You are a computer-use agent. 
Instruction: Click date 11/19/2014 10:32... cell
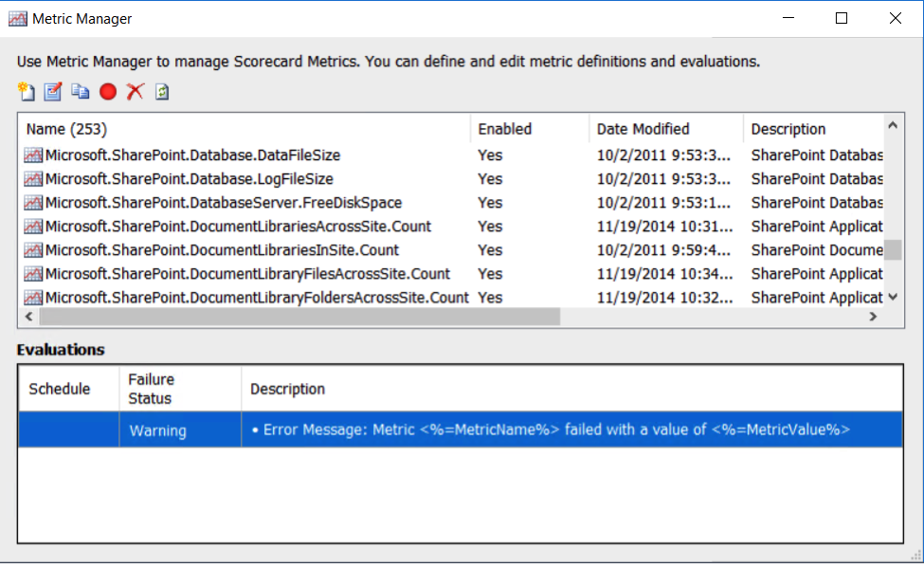[x=664, y=298]
